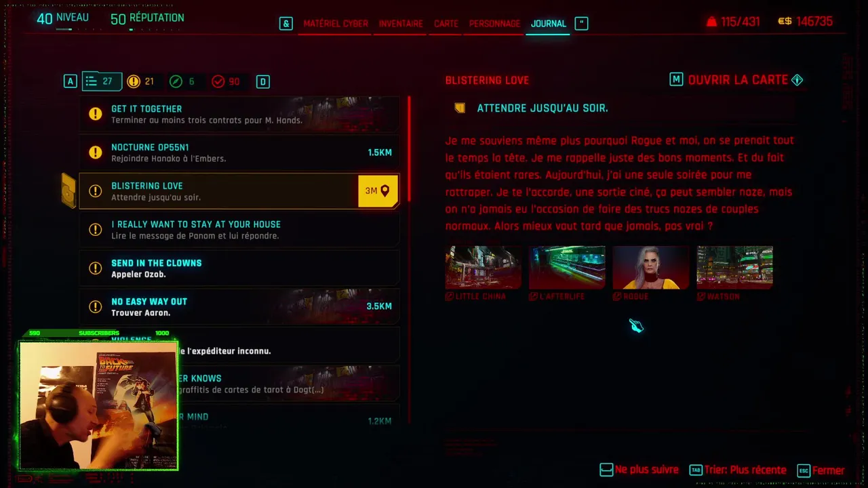868x488 pixels.
Task: Click the Get It Together quest icon
Action: pos(96,114)
